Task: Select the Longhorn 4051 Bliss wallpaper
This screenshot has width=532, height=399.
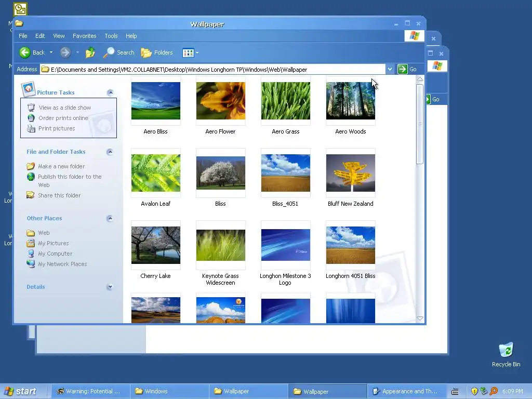Action: click(351, 245)
